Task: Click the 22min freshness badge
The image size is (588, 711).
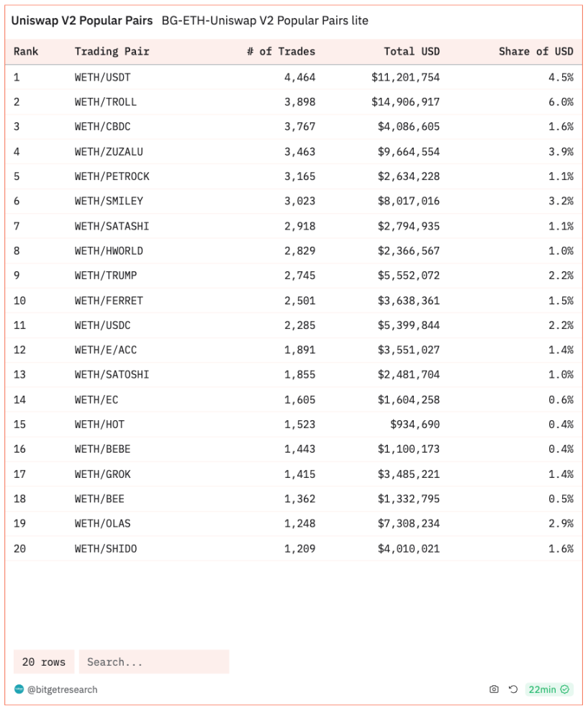Action: coord(549,689)
